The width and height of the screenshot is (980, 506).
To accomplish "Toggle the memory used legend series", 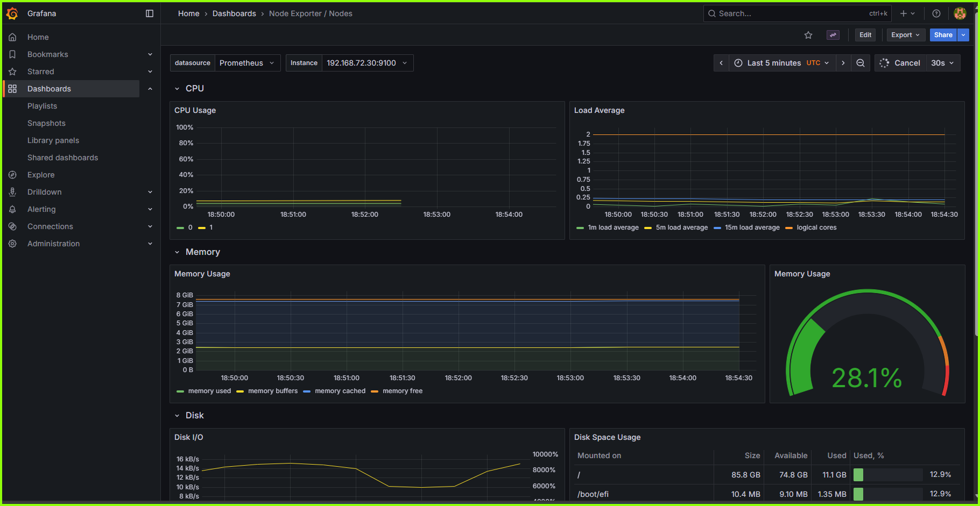I will (x=209, y=391).
